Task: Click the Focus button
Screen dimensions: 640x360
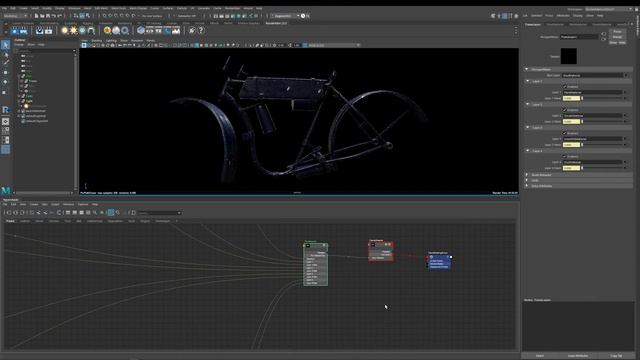Action: click(x=617, y=31)
